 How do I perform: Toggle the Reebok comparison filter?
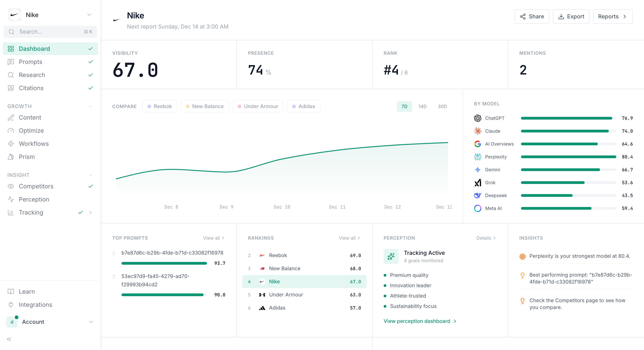click(x=160, y=106)
